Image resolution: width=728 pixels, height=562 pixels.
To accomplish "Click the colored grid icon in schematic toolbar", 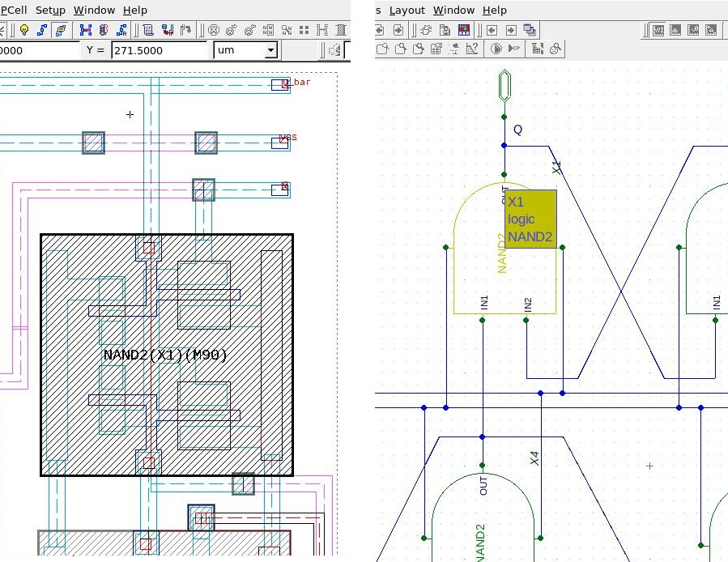I will [464, 30].
